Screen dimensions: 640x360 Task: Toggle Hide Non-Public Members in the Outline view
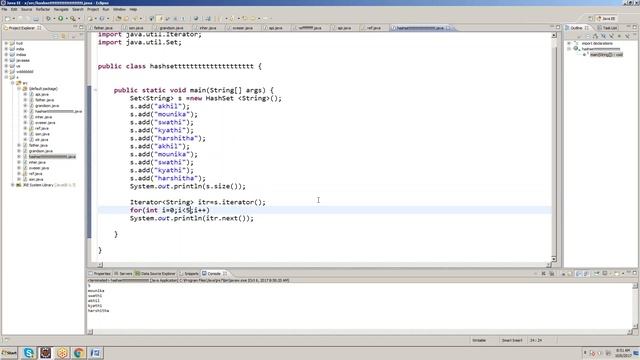(619, 36)
